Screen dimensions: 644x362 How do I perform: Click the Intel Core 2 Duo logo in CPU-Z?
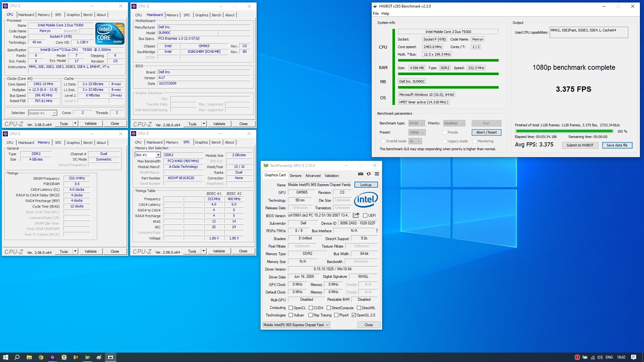click(110, 33)
